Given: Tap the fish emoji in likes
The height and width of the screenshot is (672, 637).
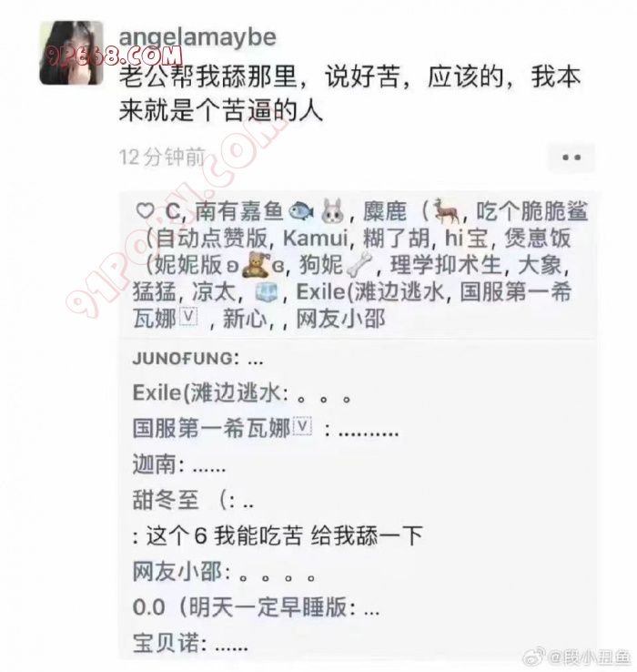Looking at the screenshot, I should tap(300, 211).
